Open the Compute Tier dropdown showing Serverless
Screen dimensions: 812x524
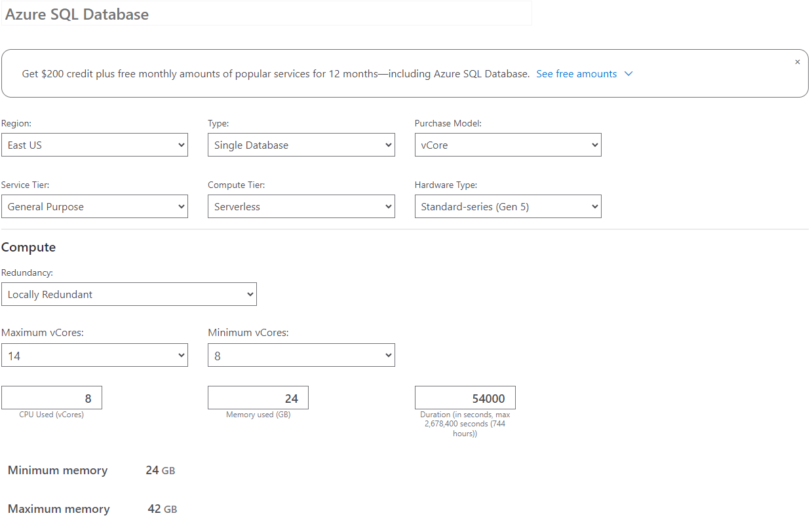(x=301, y=206)
